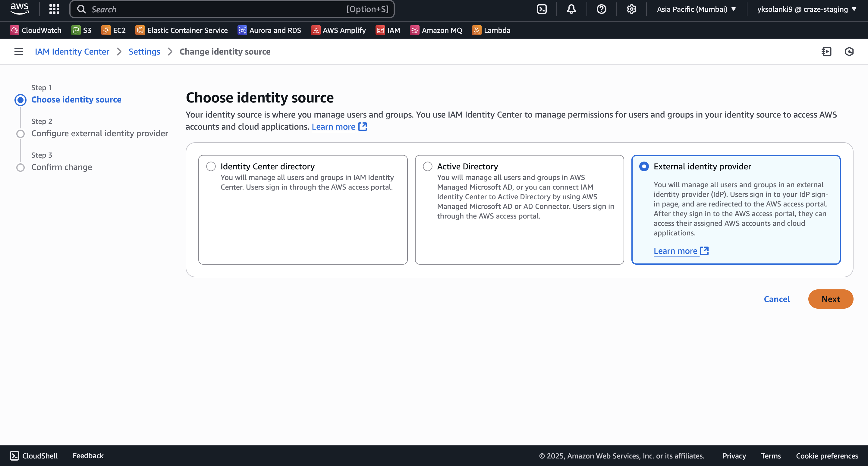Select Identity Center directory radio option
Image resolution: width=868 pixels, height=466 pixels.
point(211,166)
